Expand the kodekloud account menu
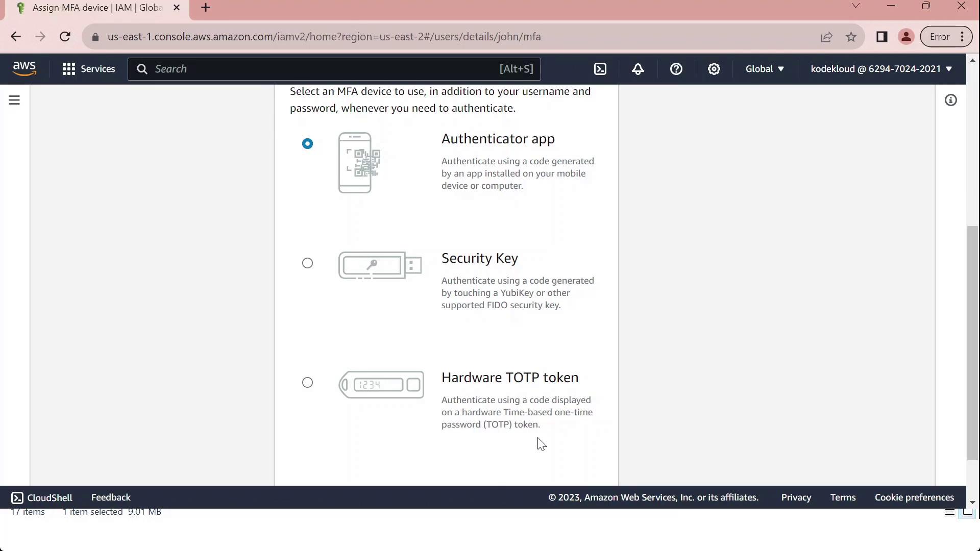Viewport: 980px width, 551px height. 881,69
